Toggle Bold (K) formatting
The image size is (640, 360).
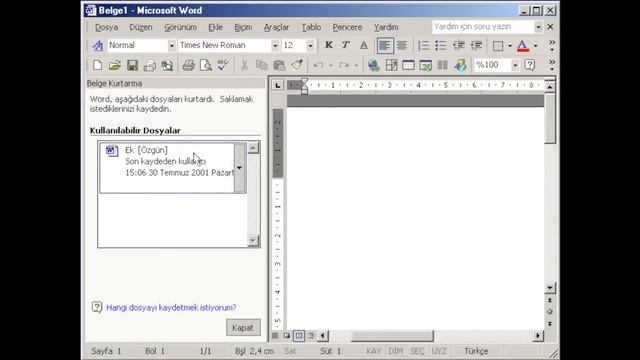click(x=329, y=45)
